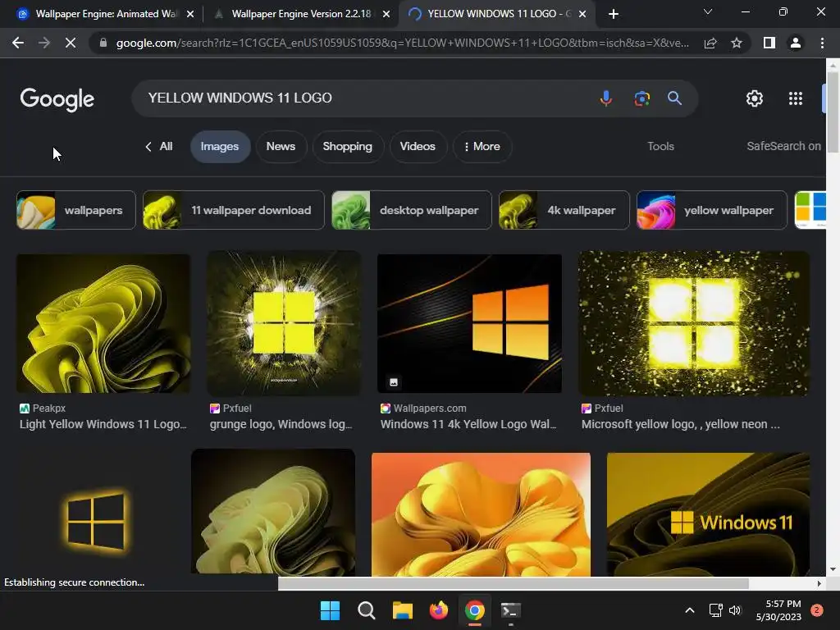Switch to the Wallpaper Engine Version 2.2.18 tab
840x630 pixels.
pyautogui.click(x=301, y=14)
